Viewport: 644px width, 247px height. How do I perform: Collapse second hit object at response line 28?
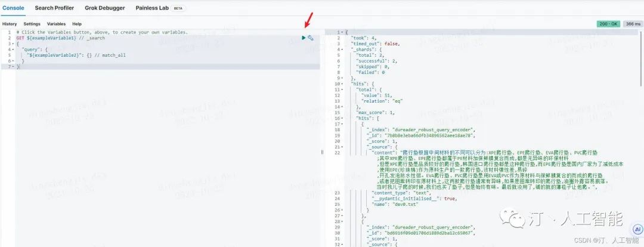pyautogui.click(x=342, y=221)
